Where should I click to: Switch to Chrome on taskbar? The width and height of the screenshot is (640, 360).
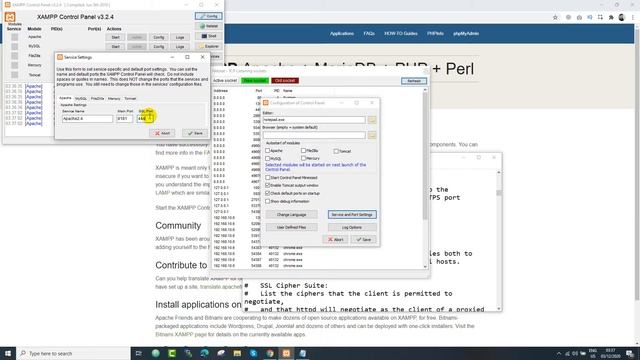click(270, 353)
